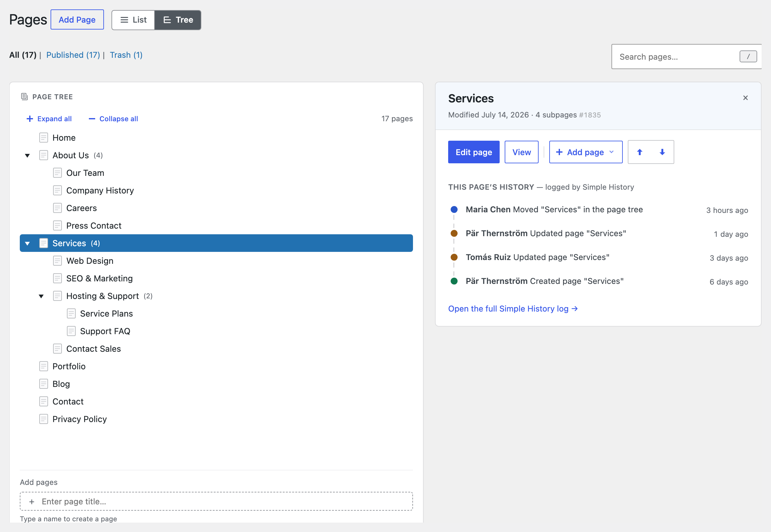Select the Web Design page
Viewport: 771px width, 532px height.
coord(216,261)
